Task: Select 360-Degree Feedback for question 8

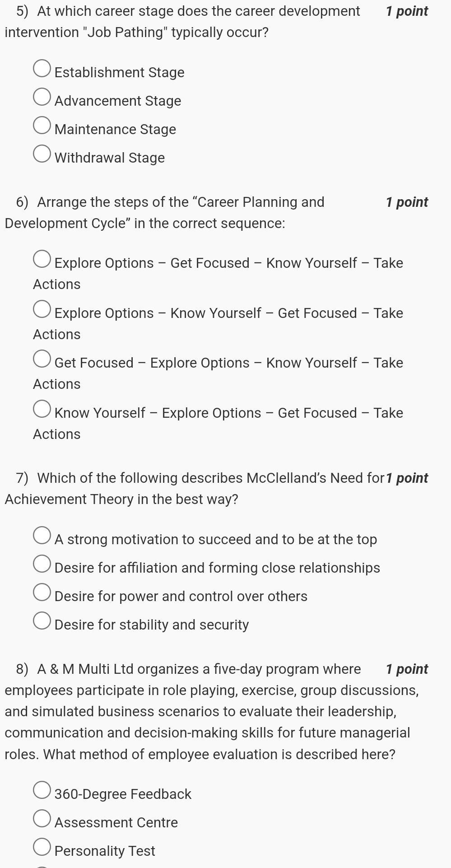Action: [x=42, y=790]
